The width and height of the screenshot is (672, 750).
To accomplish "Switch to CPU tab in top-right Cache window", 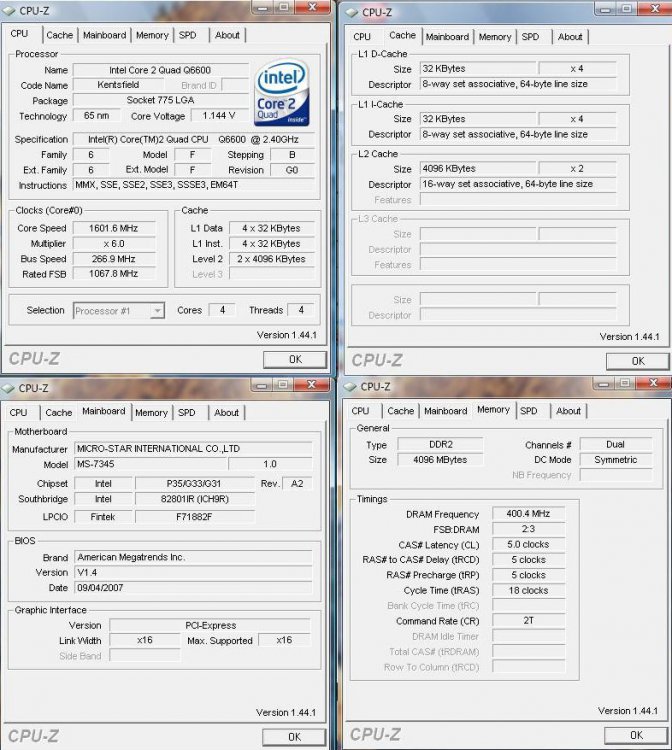I will point(362,37).
